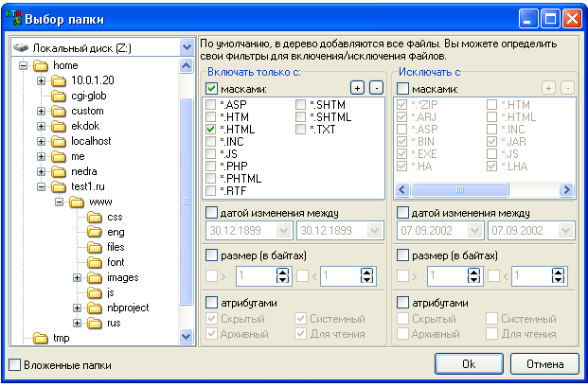
Task: Select the localhost folder icon
Action: (x=59, y=141)
